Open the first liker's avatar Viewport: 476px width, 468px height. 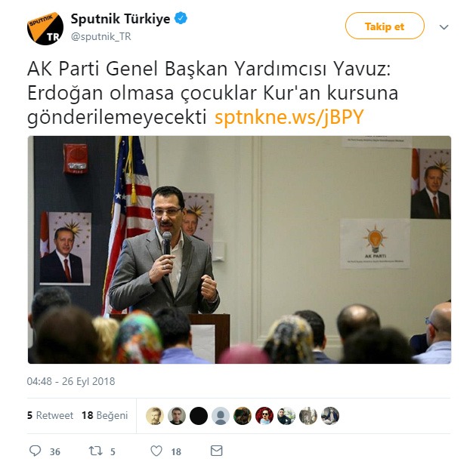pyautogui.click(x=155, y=415)
